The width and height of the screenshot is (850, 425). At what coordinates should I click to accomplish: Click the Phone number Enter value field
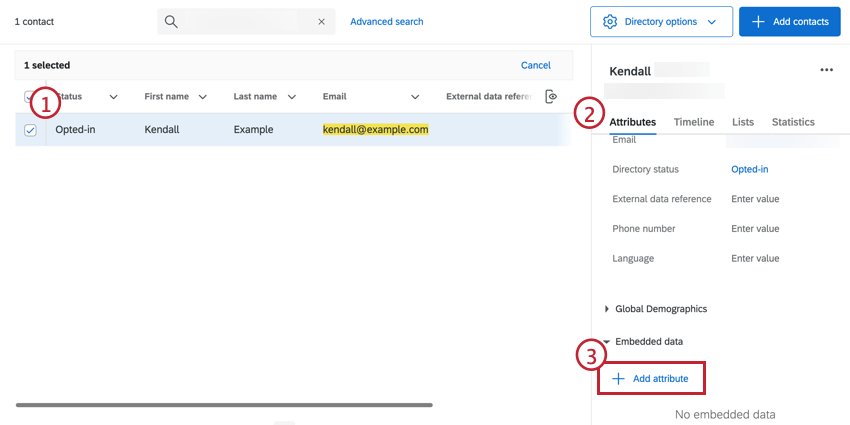pos(755,229)
